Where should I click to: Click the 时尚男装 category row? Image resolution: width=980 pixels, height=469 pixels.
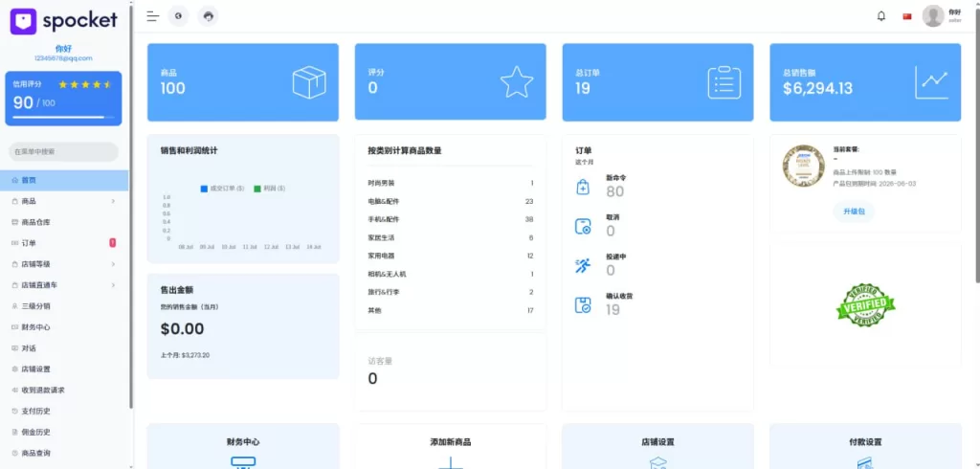tap(451, 183)
